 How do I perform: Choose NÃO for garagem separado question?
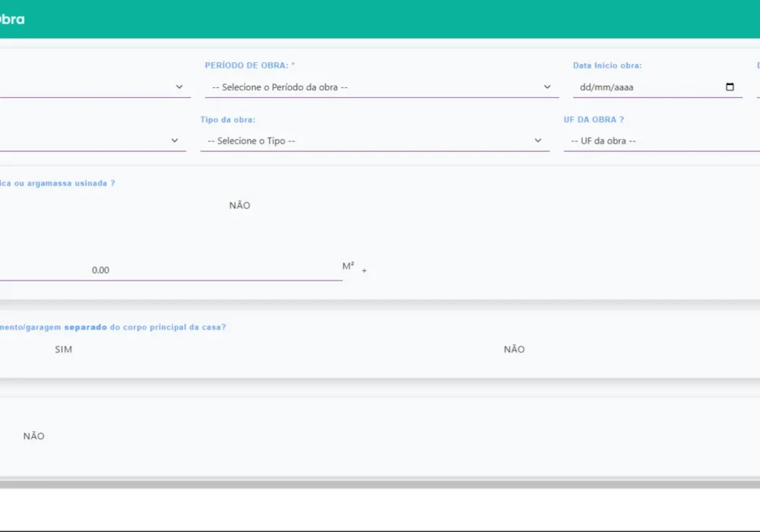[514, 350]
